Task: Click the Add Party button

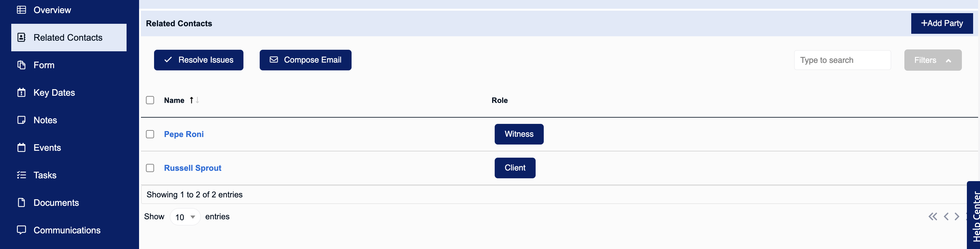Action: click(x=942, y=23)
